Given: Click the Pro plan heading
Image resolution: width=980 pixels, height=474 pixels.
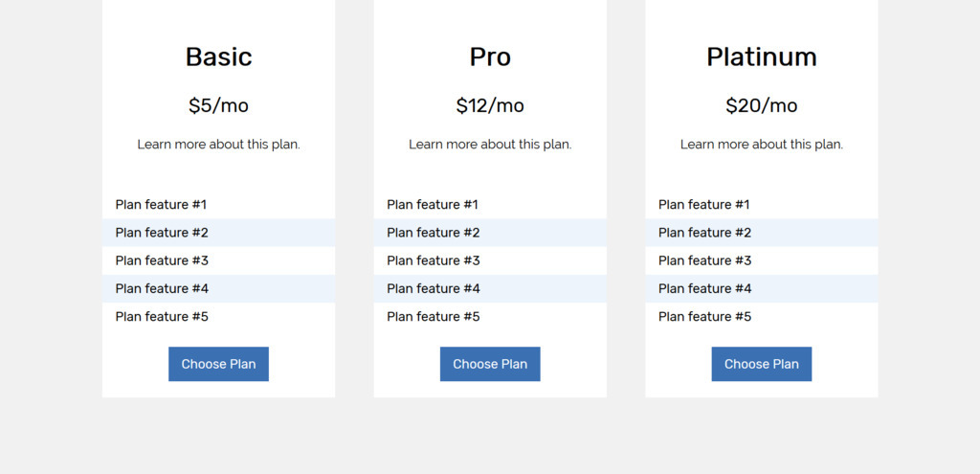Looking at the screenshot, I should pos(490,57).
